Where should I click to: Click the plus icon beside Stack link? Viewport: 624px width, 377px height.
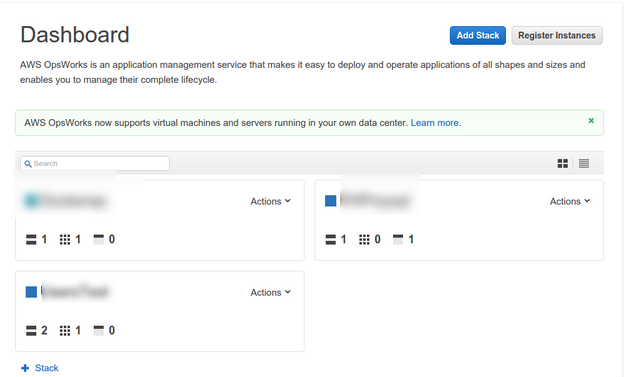click(x=25, y=368)
